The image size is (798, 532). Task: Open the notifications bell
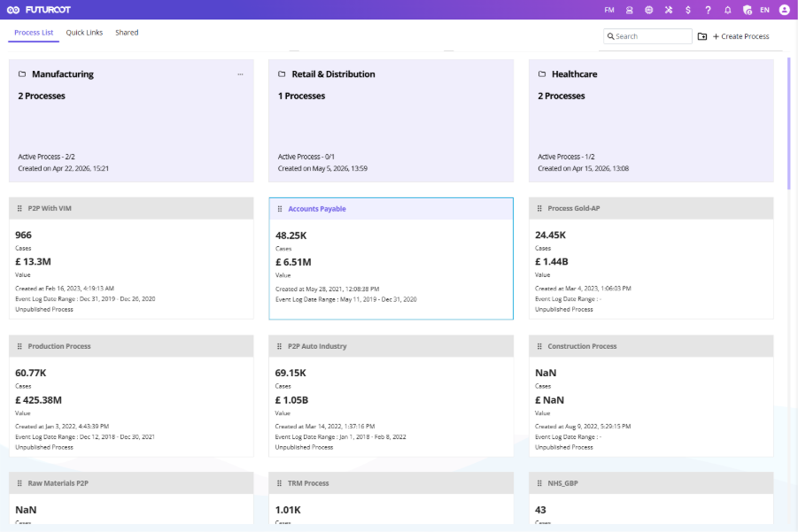728,10
